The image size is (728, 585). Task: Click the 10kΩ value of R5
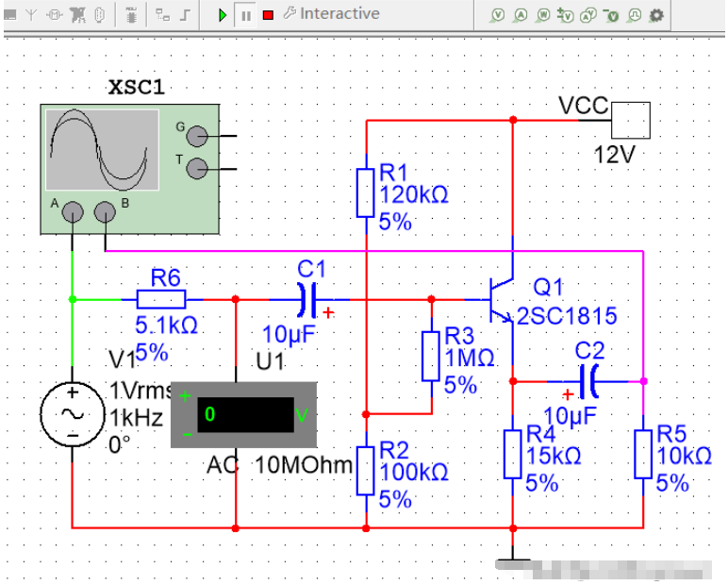tap(685, 457)
